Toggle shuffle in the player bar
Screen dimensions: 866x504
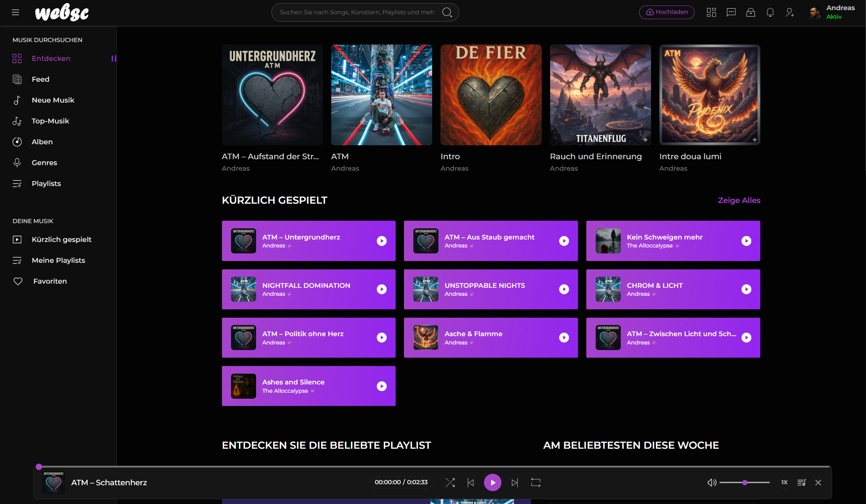pyautogui.click(x=450, y=482)
